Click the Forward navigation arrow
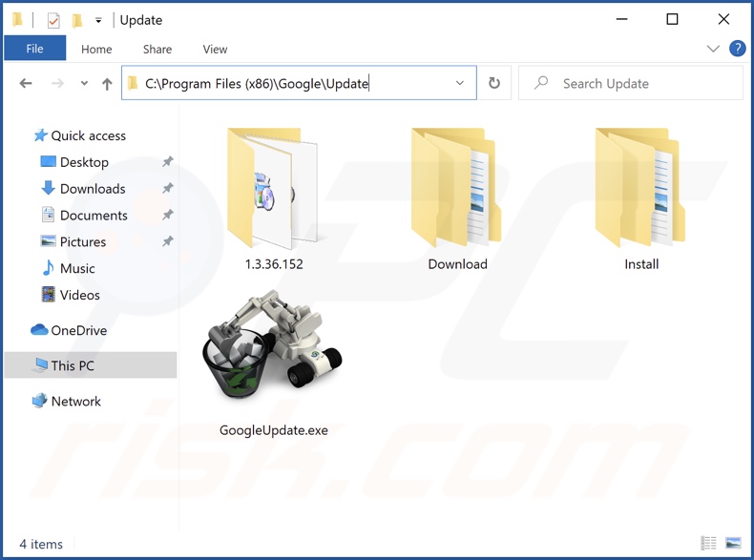 coord(57,84)
